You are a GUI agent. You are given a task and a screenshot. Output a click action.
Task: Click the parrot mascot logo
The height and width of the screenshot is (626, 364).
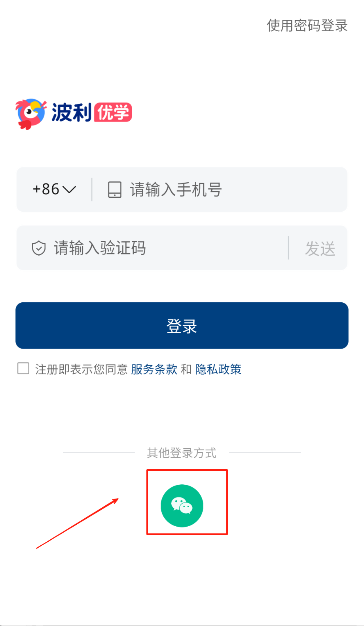(30, 114)
